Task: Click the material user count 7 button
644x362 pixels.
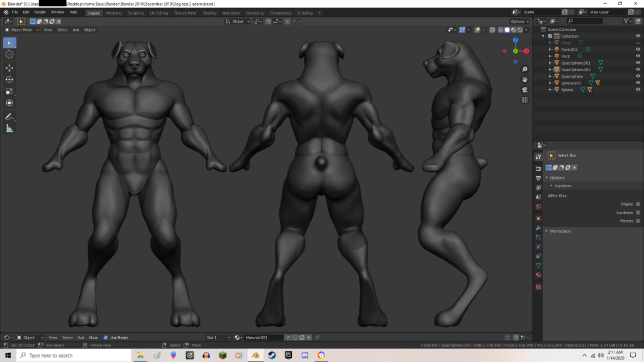Action: (x=288, y=337)
